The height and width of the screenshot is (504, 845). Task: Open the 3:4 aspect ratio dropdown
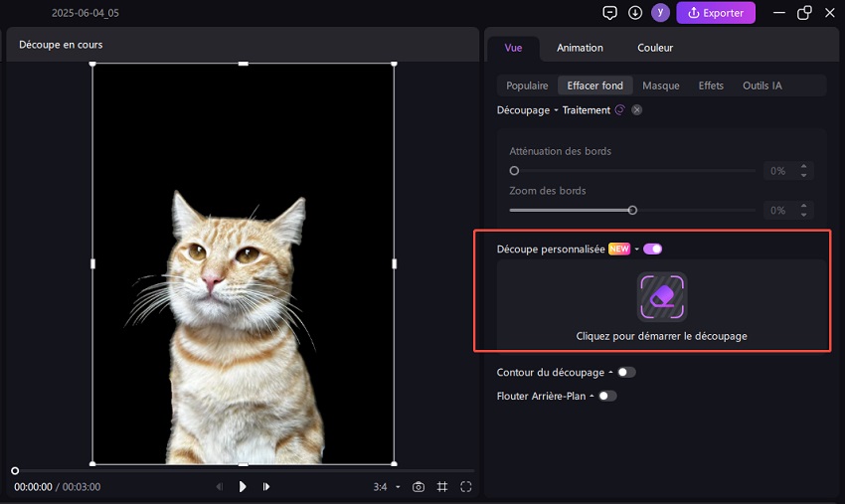pyautogui.click(x=387, y=487)
